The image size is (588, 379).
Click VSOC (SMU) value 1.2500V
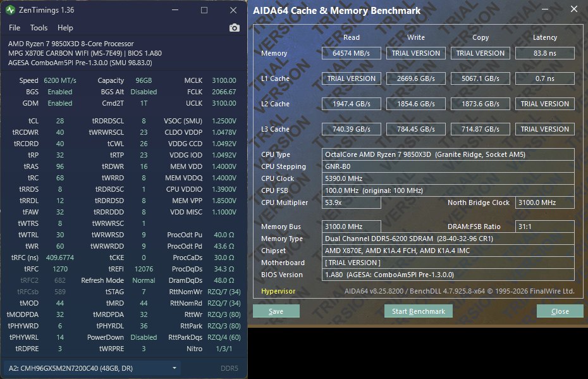pos(224,121)
